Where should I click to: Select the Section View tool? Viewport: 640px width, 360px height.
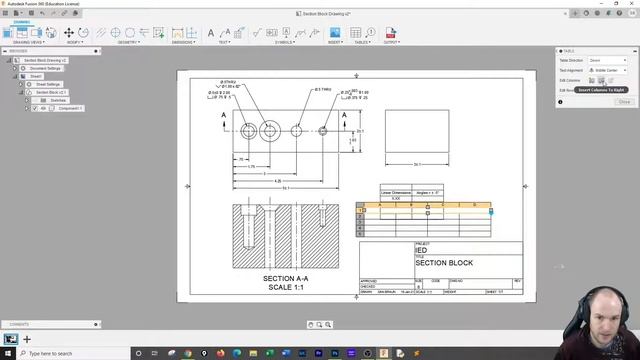tap(36, 33)
